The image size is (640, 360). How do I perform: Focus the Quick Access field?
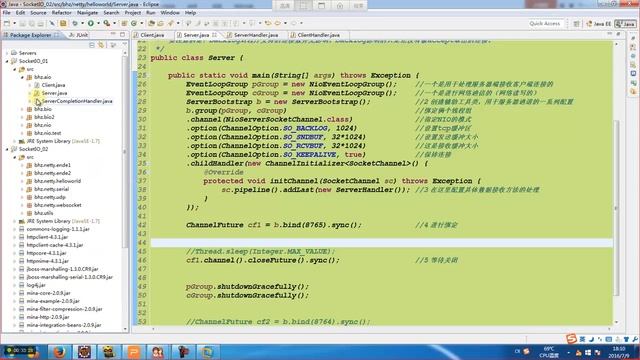545,24
